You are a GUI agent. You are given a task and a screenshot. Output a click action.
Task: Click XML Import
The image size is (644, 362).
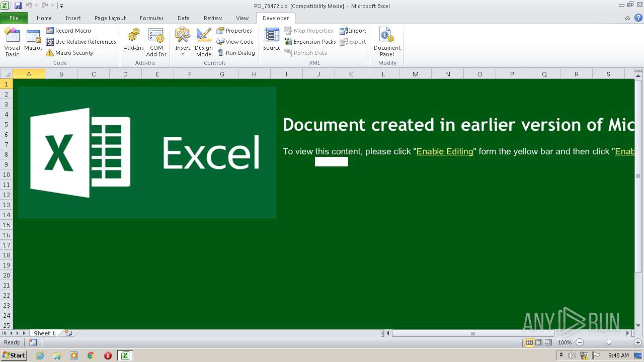(353, 31)
